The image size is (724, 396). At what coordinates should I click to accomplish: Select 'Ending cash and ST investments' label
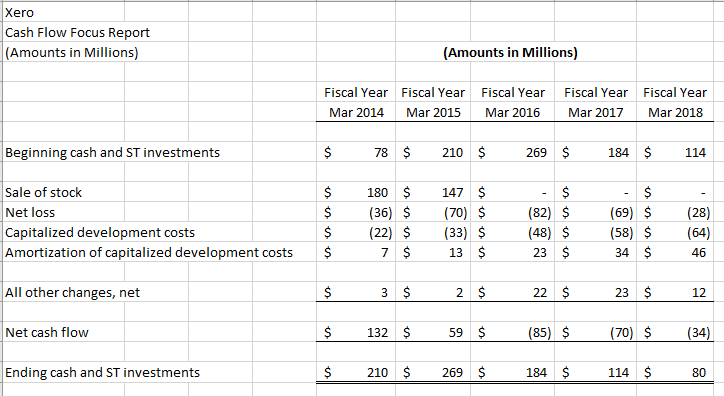click(103, 372)
